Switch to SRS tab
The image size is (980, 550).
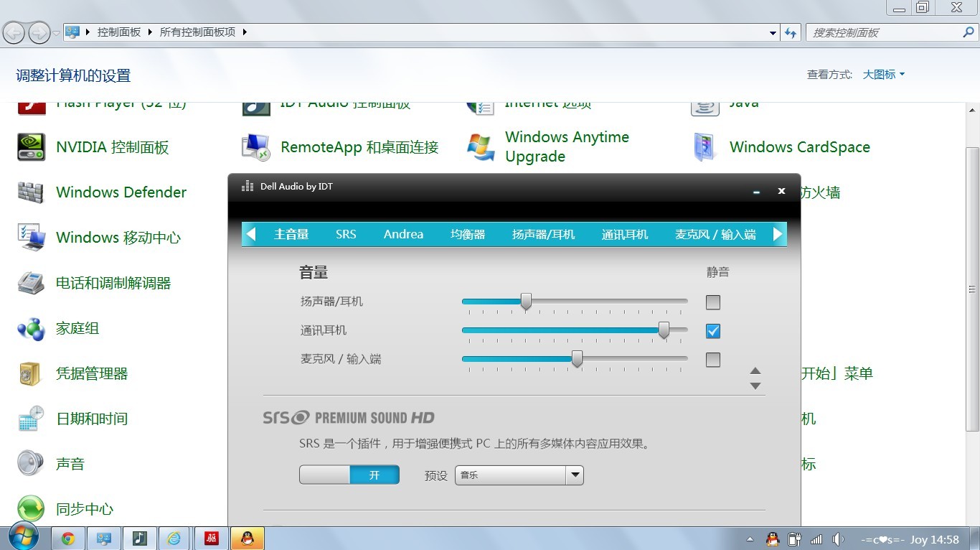click(x=346, y=234)
